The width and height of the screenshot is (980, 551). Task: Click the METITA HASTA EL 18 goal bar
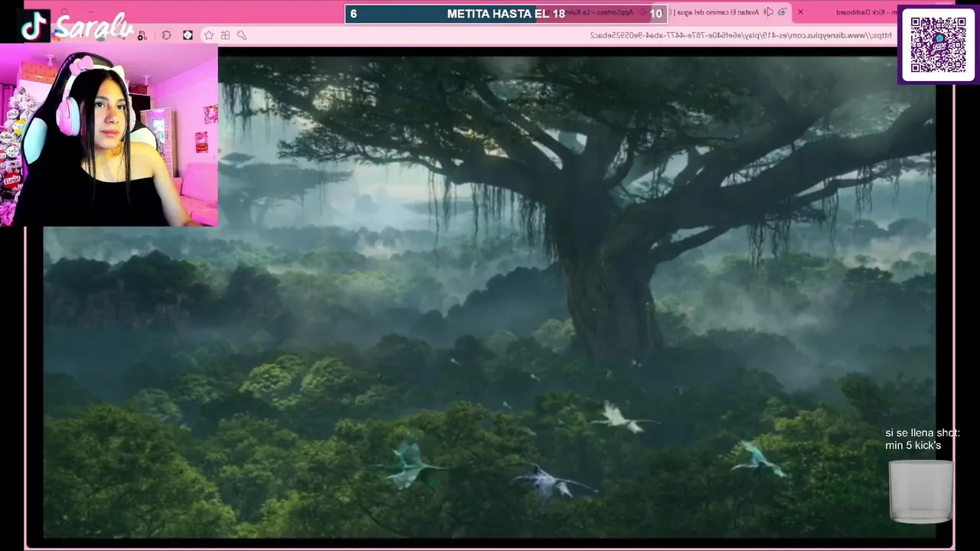(505, 14)
